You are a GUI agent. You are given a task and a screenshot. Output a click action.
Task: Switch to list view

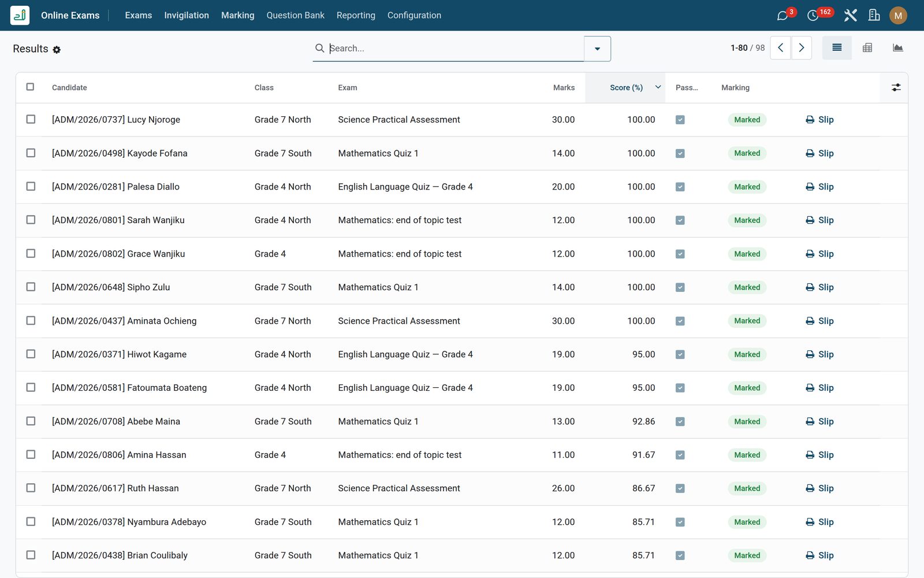(x=837, y=48)
